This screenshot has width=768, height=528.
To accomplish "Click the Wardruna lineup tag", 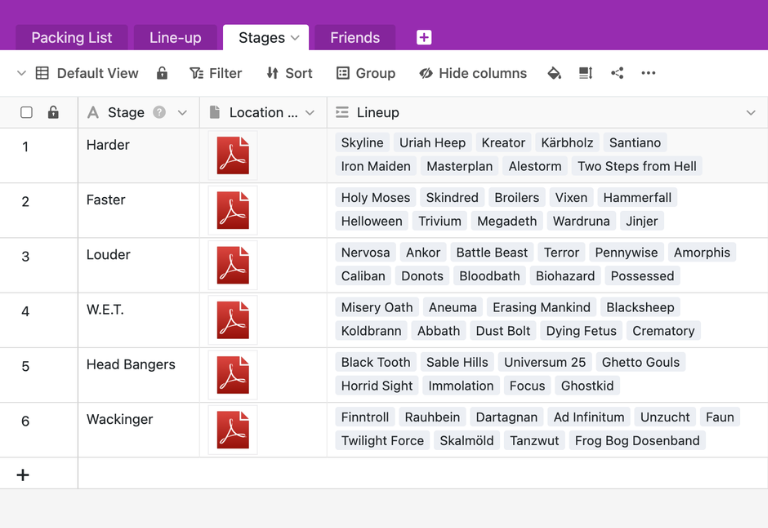I will (581, 221).
